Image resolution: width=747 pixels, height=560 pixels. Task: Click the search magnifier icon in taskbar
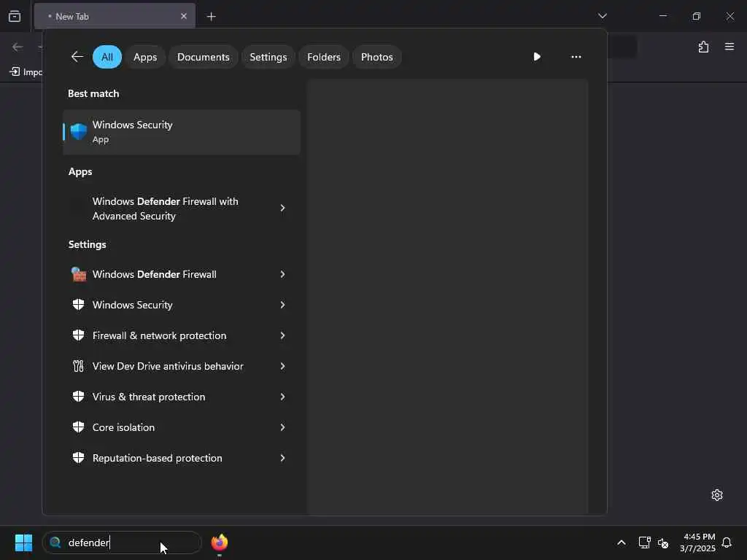(x=55, y=542)
